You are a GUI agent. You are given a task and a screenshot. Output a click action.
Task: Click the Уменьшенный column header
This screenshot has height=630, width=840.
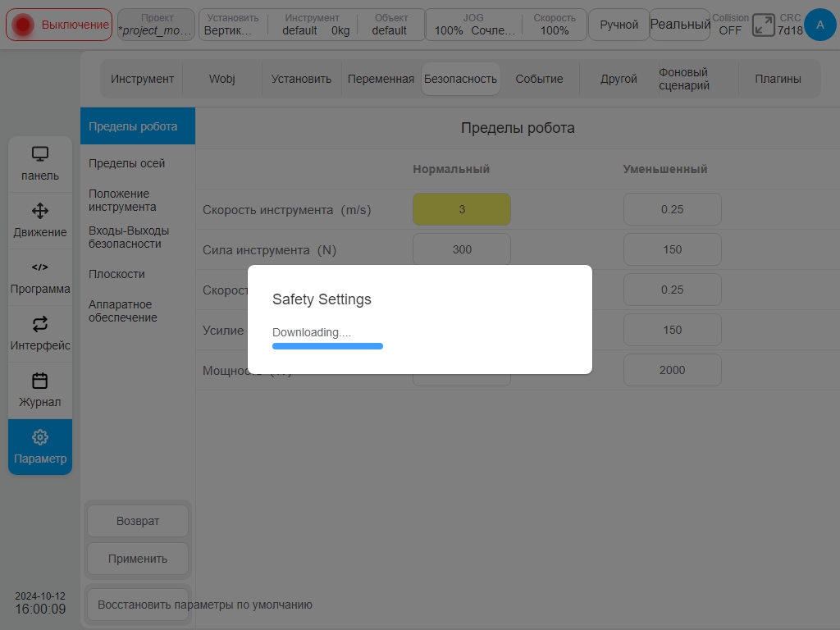(x=664, y=169)
